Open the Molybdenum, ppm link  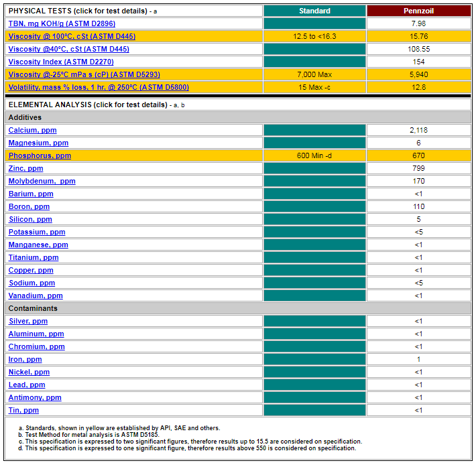[42, 181]
